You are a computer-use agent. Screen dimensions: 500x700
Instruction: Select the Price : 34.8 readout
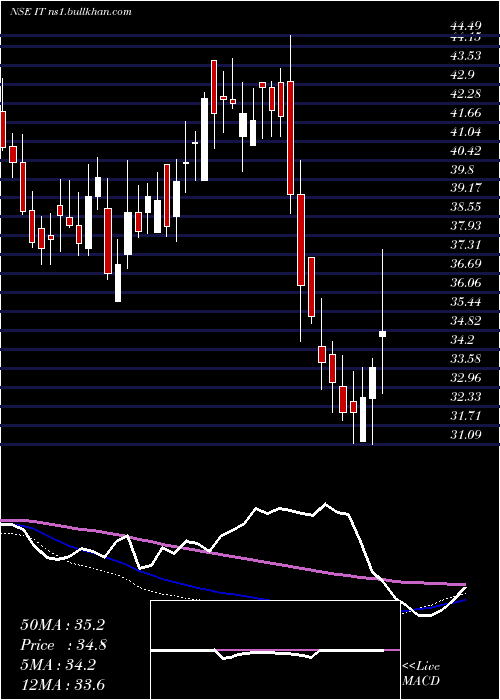pos(63,645)
